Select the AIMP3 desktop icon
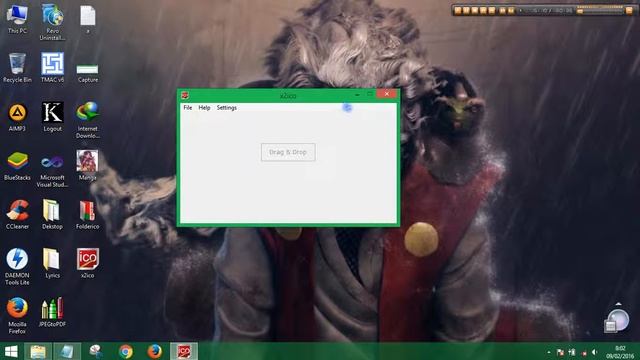 pos(17,117)
